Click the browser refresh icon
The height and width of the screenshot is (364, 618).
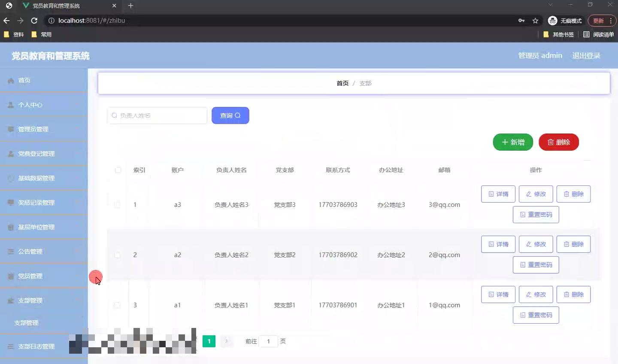[34, 20]
